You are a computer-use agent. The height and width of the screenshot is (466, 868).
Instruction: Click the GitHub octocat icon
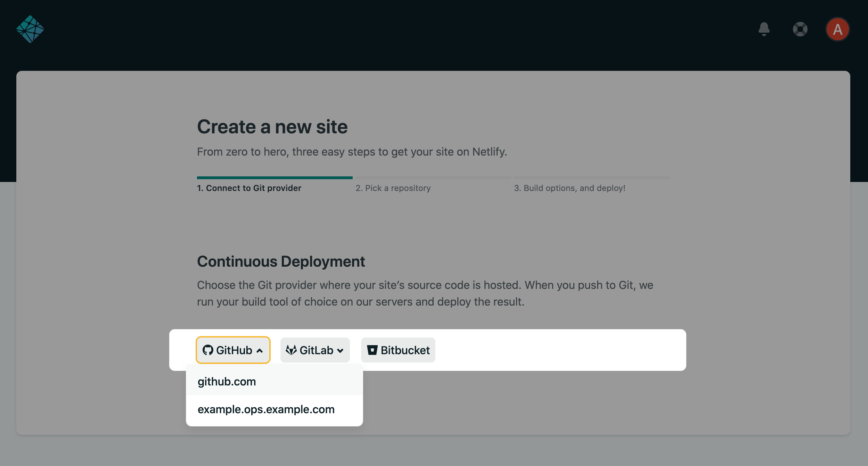[x=208, y=350]
